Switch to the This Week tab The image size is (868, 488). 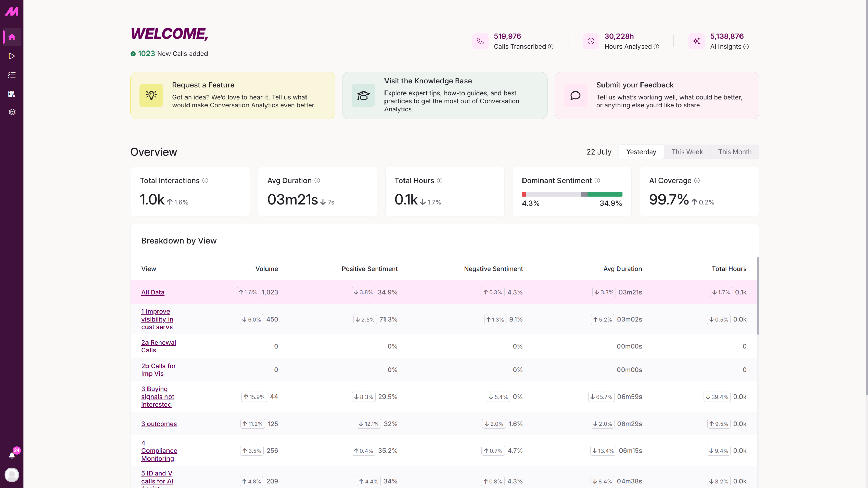coord(687,152)
